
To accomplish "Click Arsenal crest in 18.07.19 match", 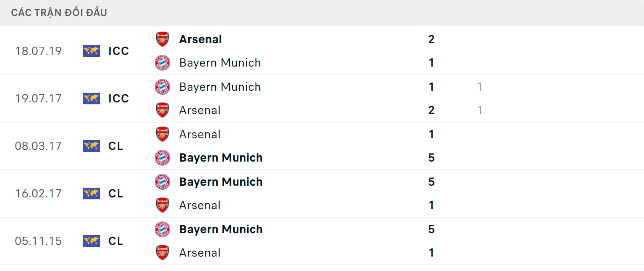I will coord(162,39).
